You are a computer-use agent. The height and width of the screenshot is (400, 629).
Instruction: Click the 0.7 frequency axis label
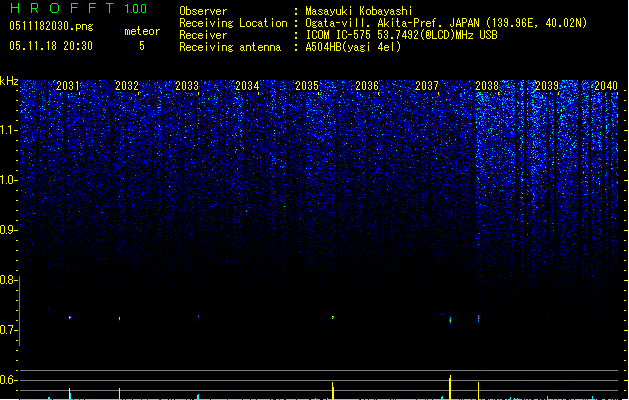[x=9, y=330]
